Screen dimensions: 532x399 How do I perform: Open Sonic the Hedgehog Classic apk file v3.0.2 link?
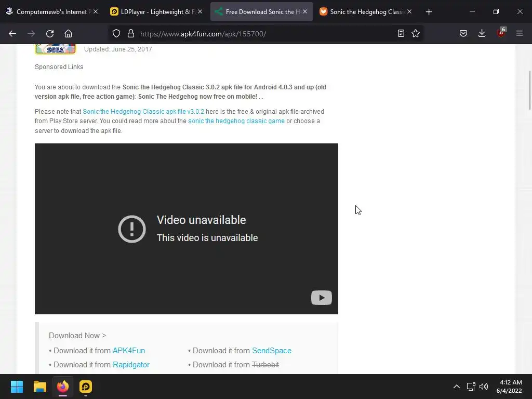coord(143,112)
